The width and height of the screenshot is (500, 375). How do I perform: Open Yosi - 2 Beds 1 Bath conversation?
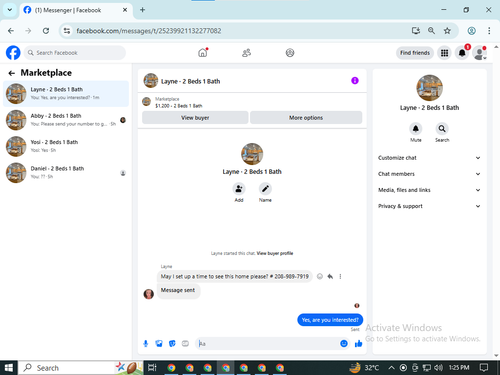66,146
